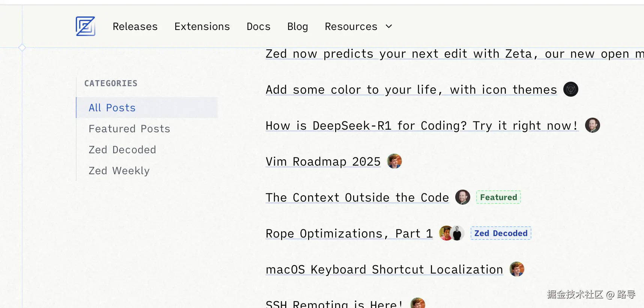Click the blue Zed Decoded tag badge
This screenshot has height=308, width=644.
tap(501, 233)
